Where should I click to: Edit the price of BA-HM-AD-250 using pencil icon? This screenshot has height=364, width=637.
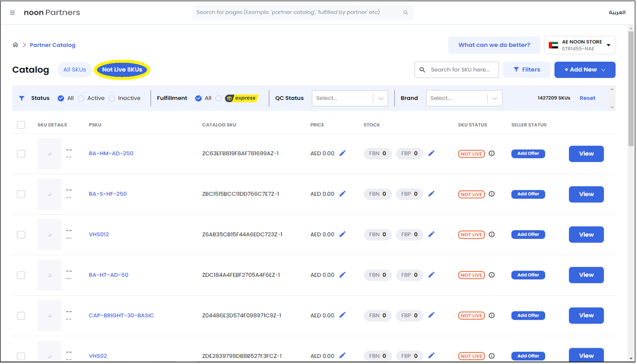(342, 153)
